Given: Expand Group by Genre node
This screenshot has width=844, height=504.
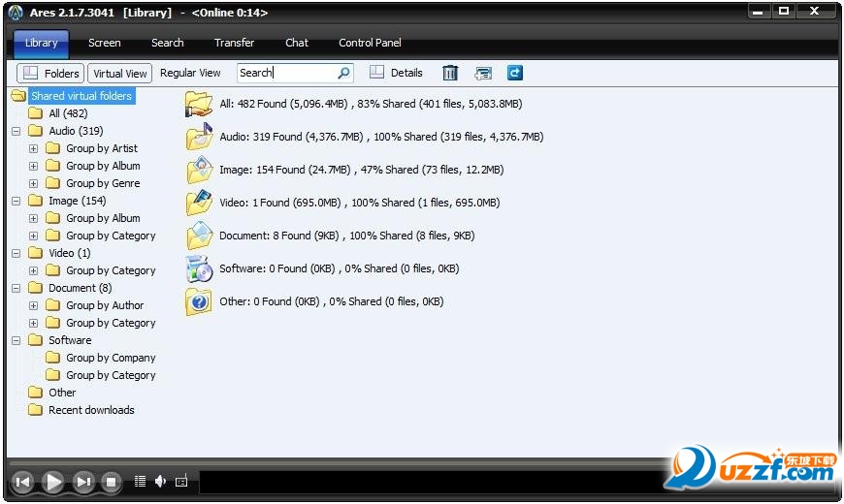Looking at the screenshot, I should click(x=33, y=183).
